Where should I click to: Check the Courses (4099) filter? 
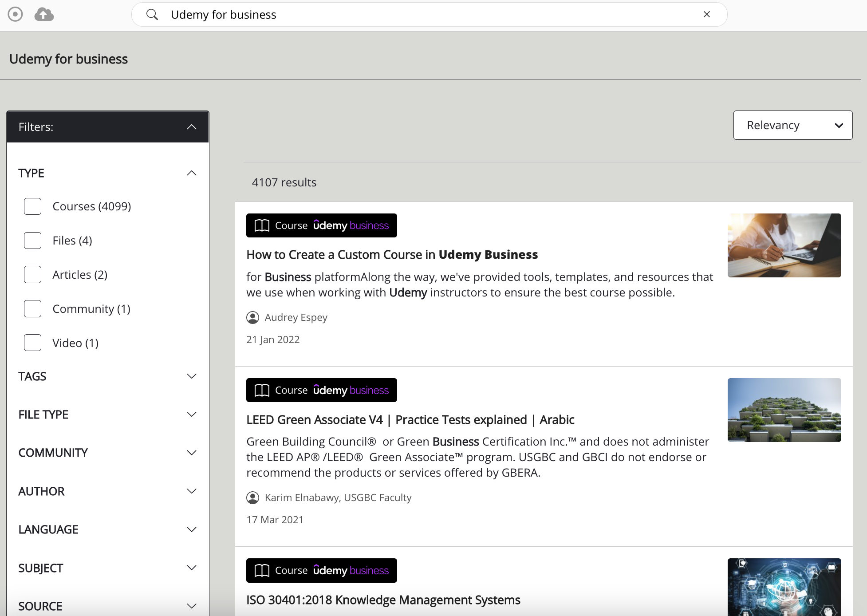pyautogui.click(x=32, y=206)
